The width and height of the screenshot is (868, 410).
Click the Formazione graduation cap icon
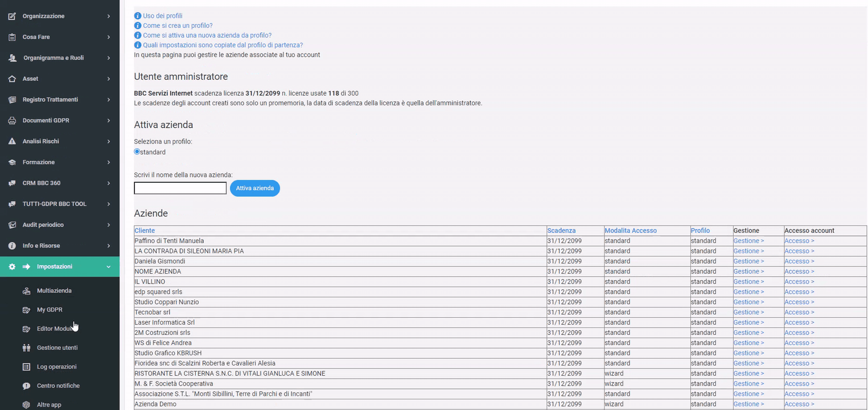pyautogui.click(x=12, y=162)
